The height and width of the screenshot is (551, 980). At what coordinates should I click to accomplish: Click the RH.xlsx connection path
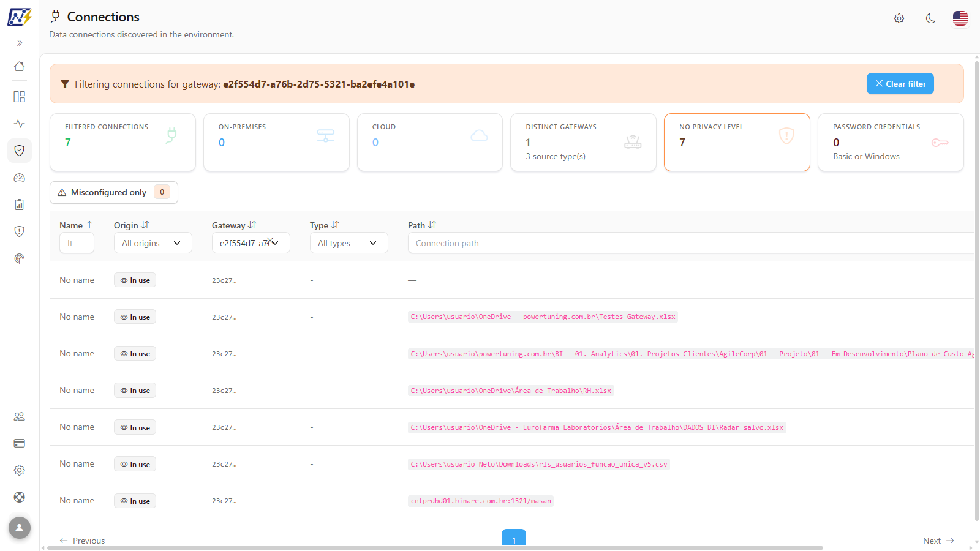click(x=511, y=391)
